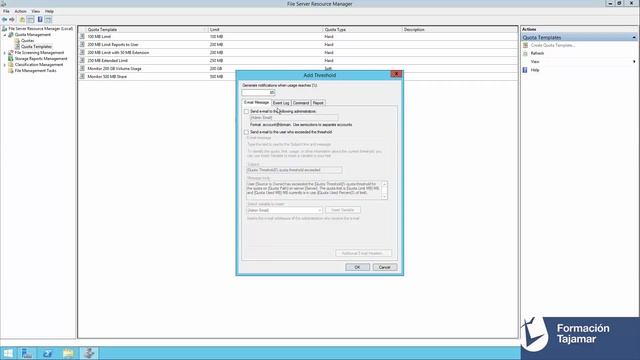Screen dimensions: 640x360
Task: Click the blue Help toolbar icon
Action: point(40,20)
